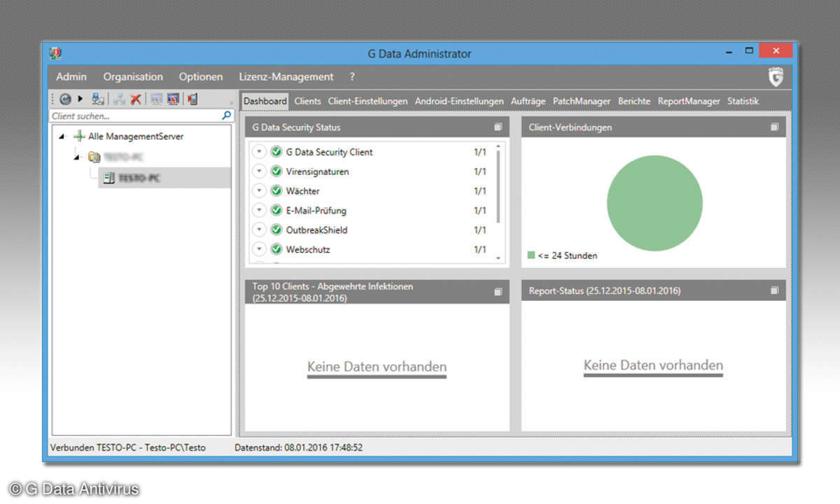This screenshot has height=504, width=840.
Task: Expand the Virensignaturen status row
Action: pyautogui.click(x=259, y=171)
